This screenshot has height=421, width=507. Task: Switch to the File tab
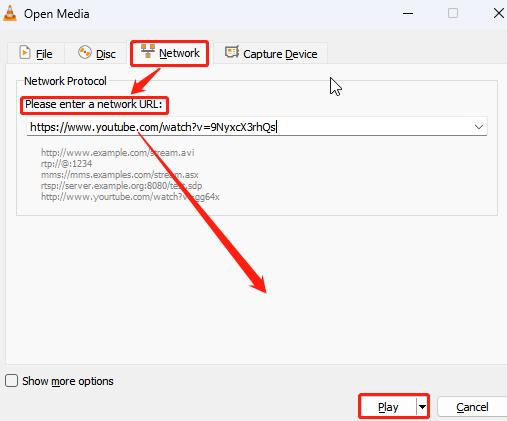[x=36, y=53]
